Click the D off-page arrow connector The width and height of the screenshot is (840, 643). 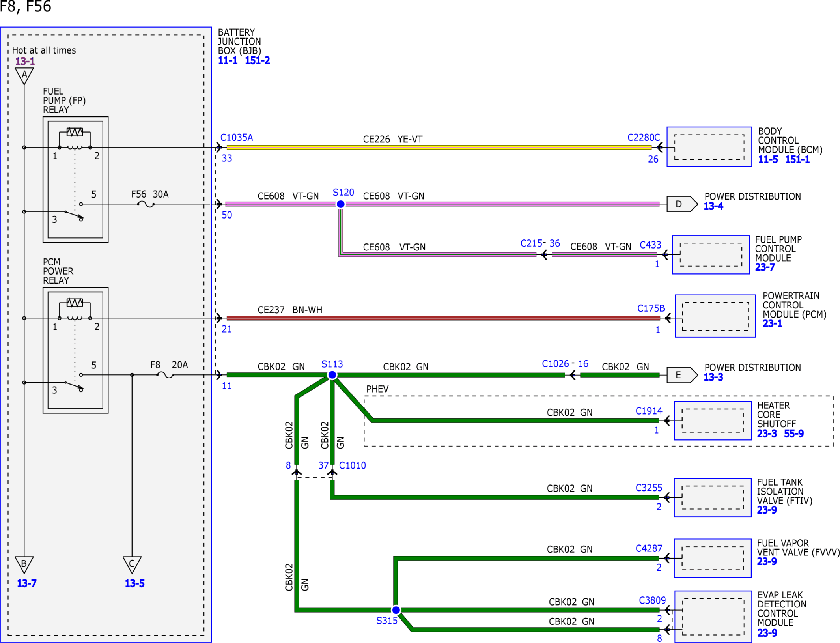(682, 204)
